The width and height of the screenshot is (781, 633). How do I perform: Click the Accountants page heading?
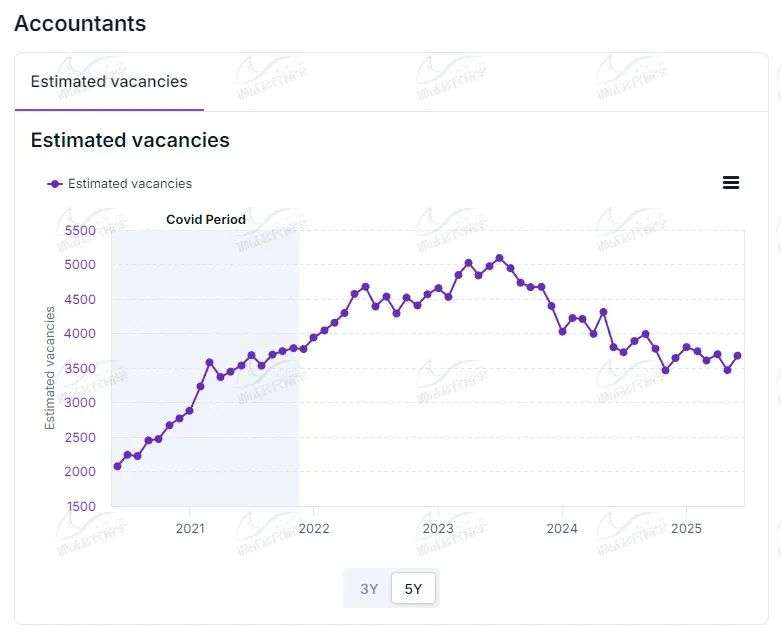tap(80, 24)
